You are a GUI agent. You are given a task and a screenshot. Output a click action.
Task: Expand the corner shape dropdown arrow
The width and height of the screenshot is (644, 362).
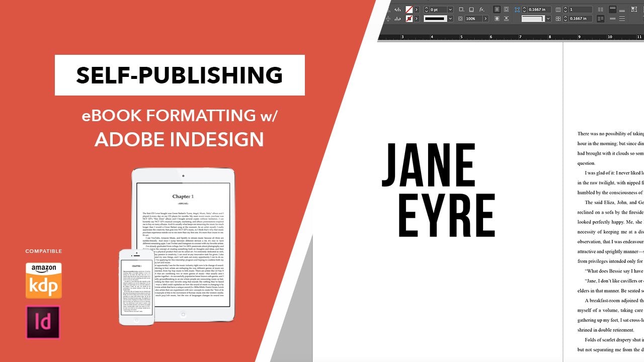(x=548, y=19)
